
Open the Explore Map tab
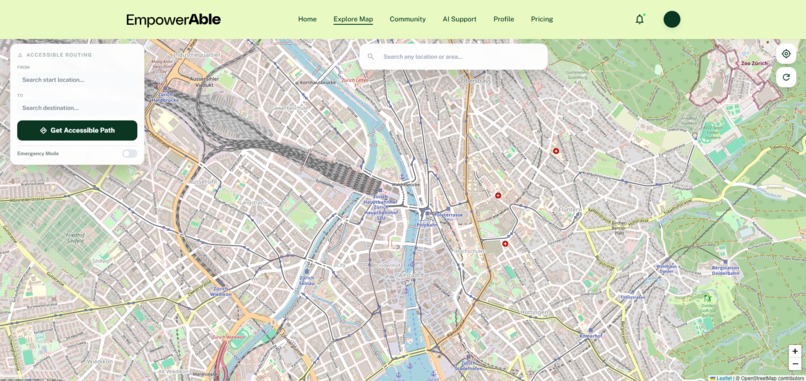tap(353, 19)
